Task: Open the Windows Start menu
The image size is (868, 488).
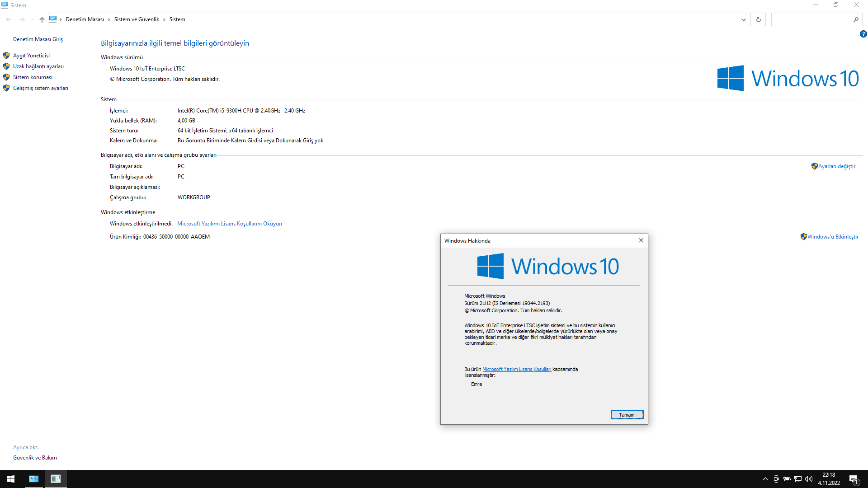Action: 11,479
